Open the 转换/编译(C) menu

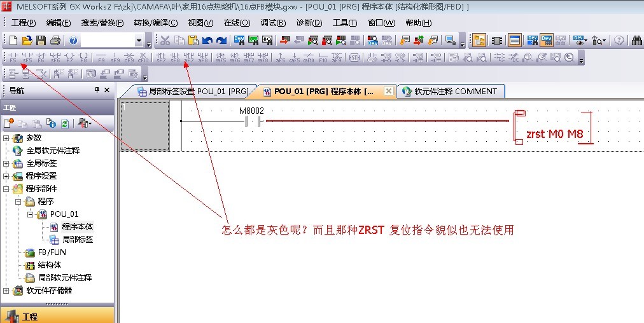156,23
